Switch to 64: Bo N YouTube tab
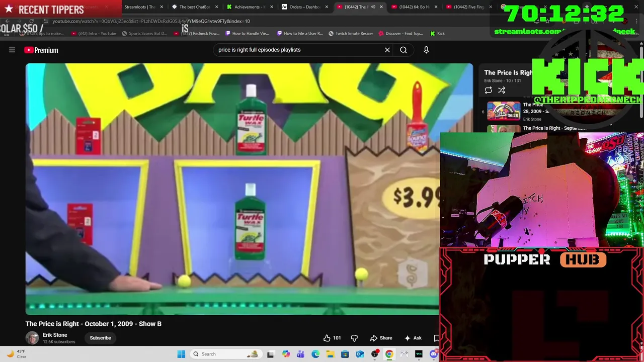 point(414,7)
